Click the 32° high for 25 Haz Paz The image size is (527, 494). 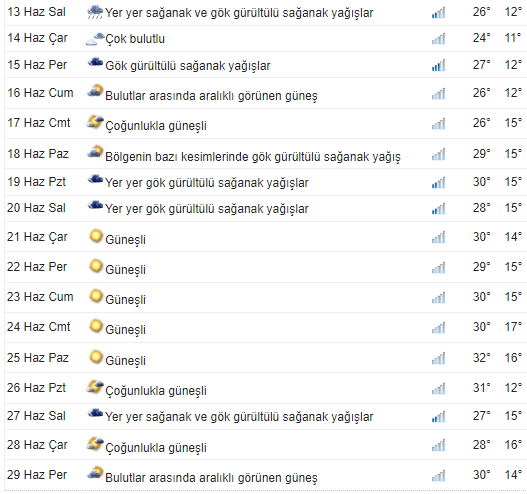[x=481, y=358]
